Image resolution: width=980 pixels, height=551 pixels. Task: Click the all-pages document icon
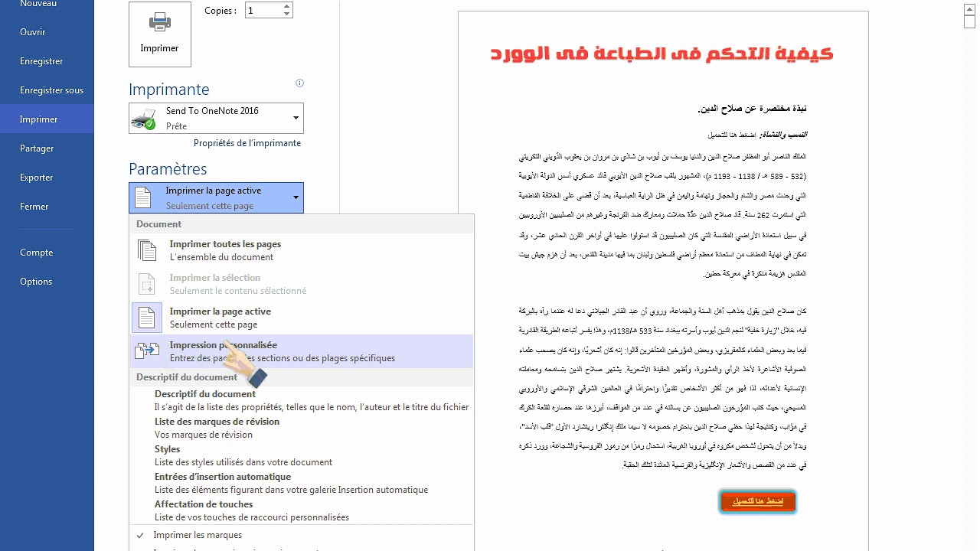tap(147, 250)
